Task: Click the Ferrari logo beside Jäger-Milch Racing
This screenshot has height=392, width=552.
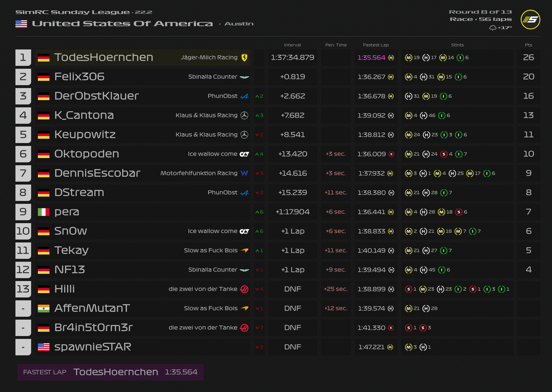Action: [x=246, y=57]
